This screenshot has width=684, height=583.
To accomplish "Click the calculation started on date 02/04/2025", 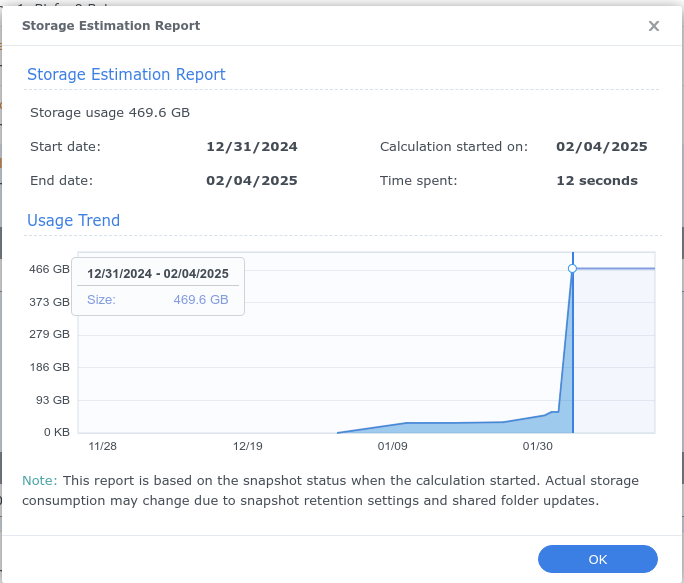I will pos(602,147).
